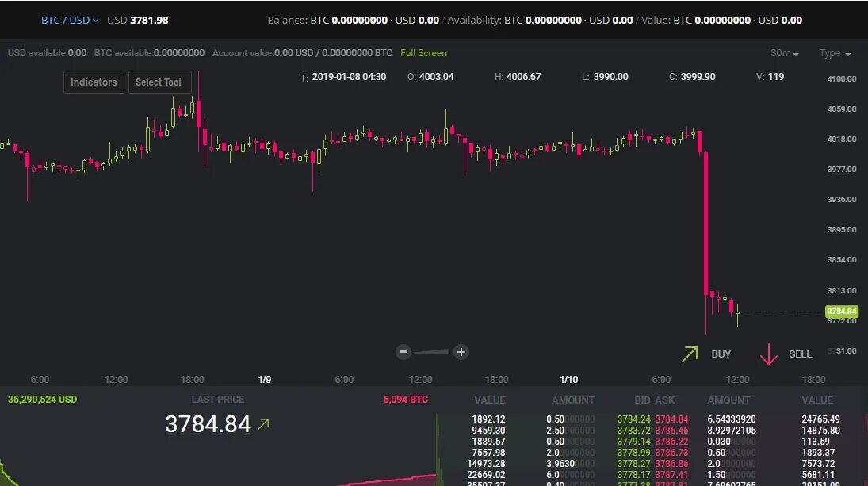Screen dimensions: 868x486
Task: Click the pink SELL arrow icon
Action: pos(768,354)
